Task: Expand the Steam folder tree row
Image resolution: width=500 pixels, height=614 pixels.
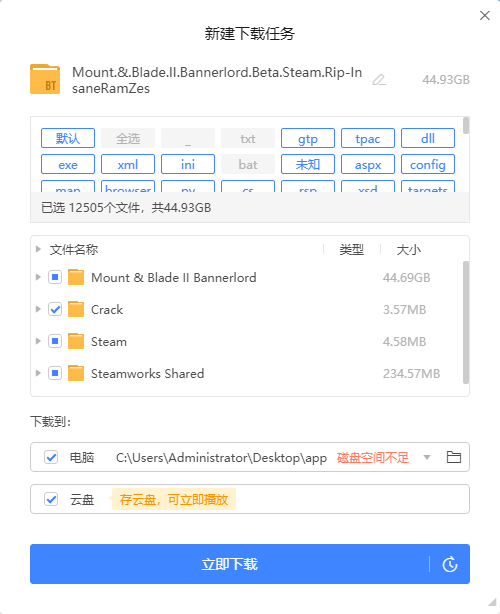Action: (x=38, y=341)
